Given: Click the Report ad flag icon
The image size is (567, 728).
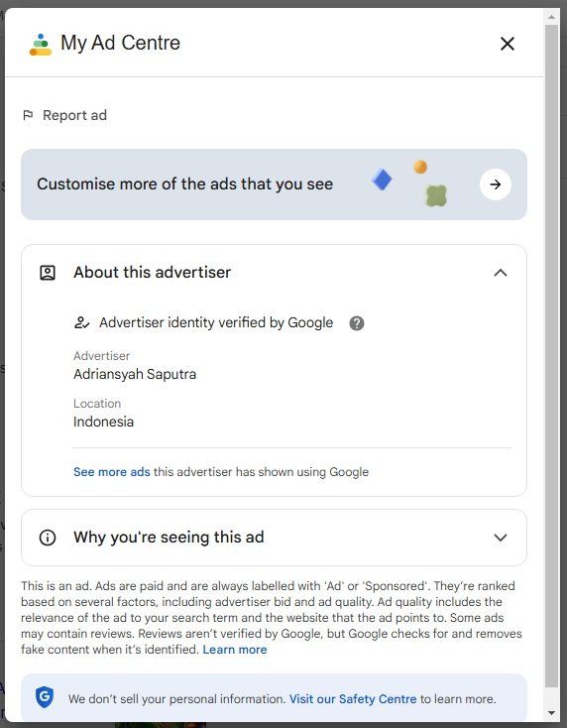Looking at the screenshot, I should [28, 115].
